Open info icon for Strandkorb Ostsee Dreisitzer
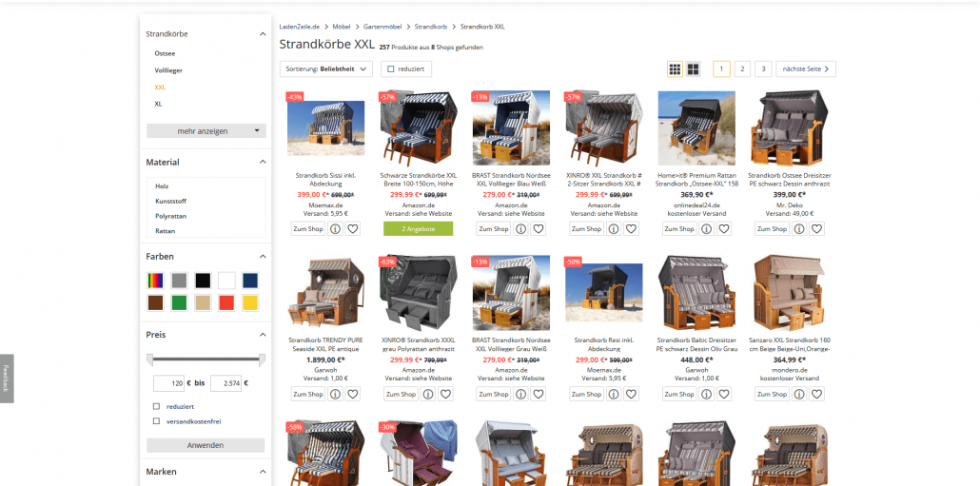The image size is (980, 486). click(799, 228)
